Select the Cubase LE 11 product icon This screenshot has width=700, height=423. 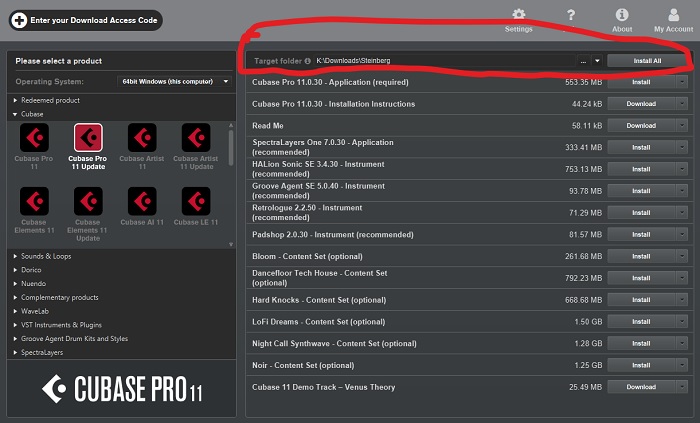pos(196,201)
